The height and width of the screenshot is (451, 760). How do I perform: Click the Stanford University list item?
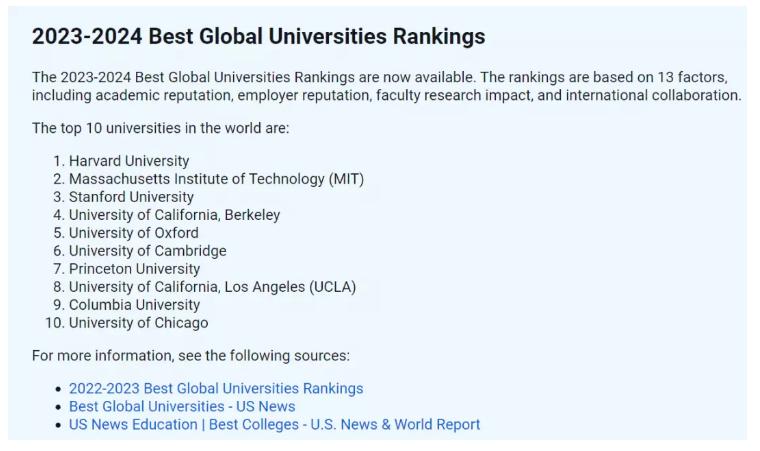(x=131, y=197)
